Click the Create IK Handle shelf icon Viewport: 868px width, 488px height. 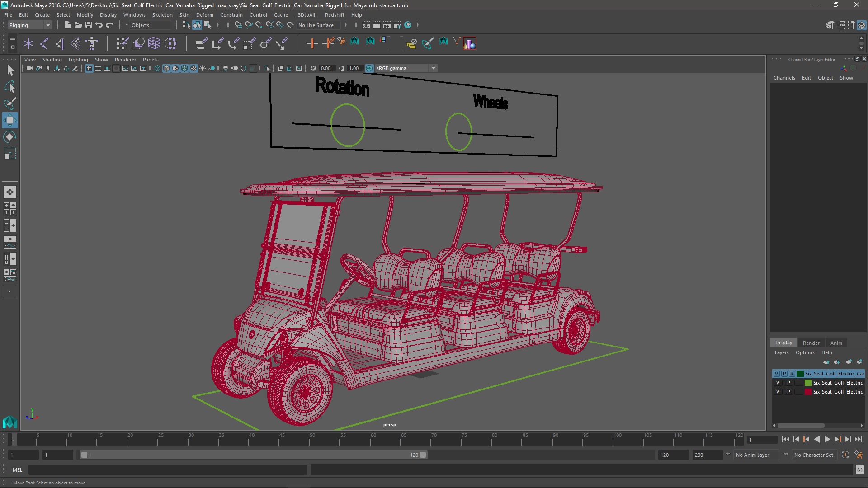coord(60,43)
